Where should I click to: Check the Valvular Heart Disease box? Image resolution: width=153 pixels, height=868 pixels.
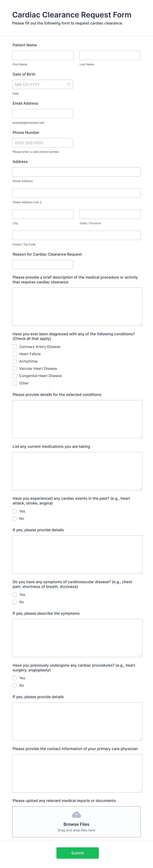14,368
